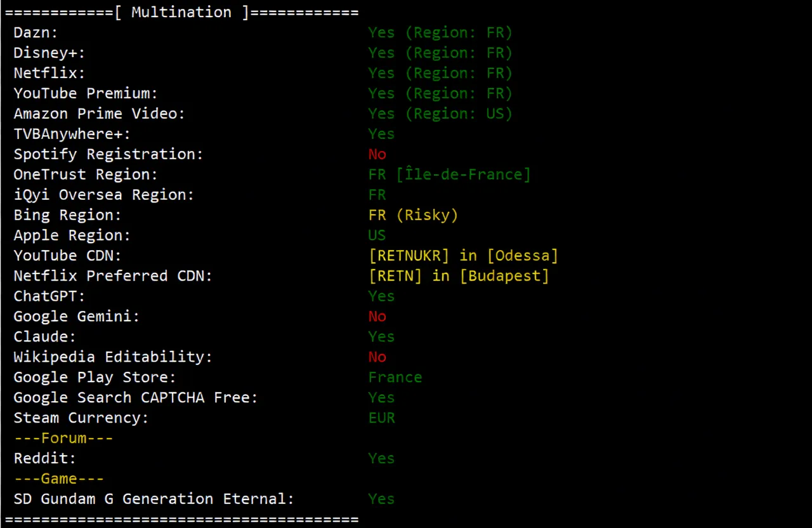Select the 'SD Gundam G Generation Eternal:' label

coord(154,499)
